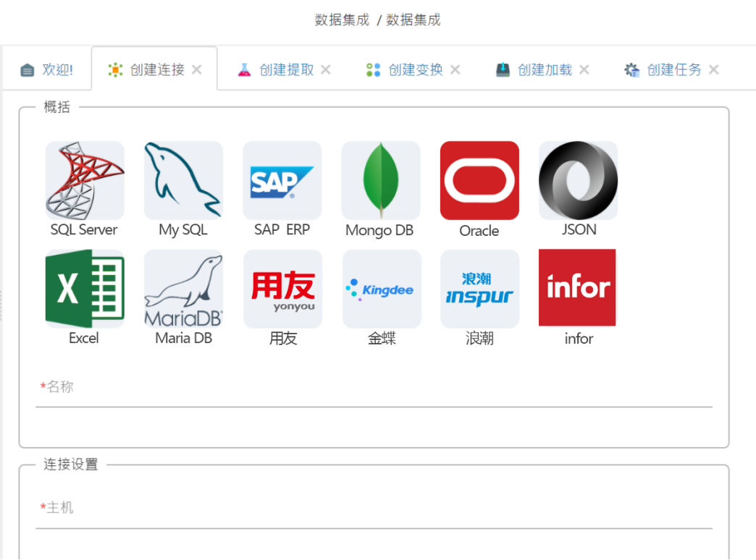Choose the My SQL dolphin icon

(183, 181)
